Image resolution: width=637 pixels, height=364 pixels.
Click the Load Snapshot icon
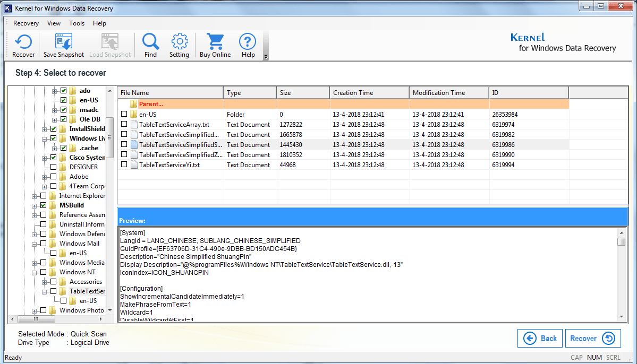pos(109,42)
